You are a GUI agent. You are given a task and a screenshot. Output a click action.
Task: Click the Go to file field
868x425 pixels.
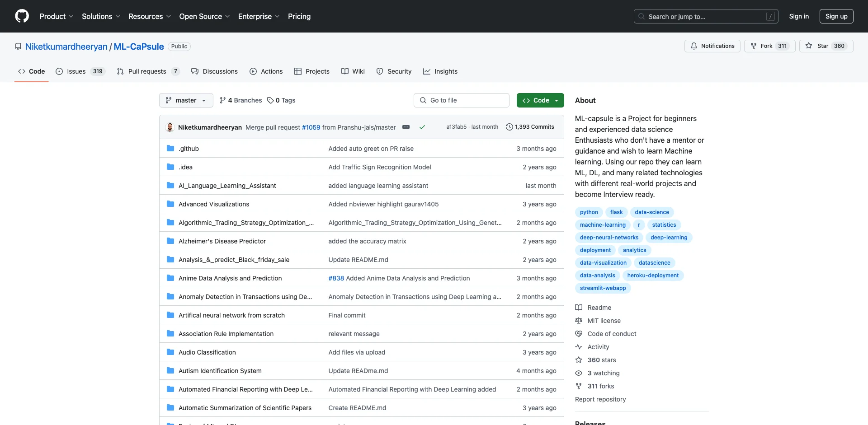(x=462, y=100)
